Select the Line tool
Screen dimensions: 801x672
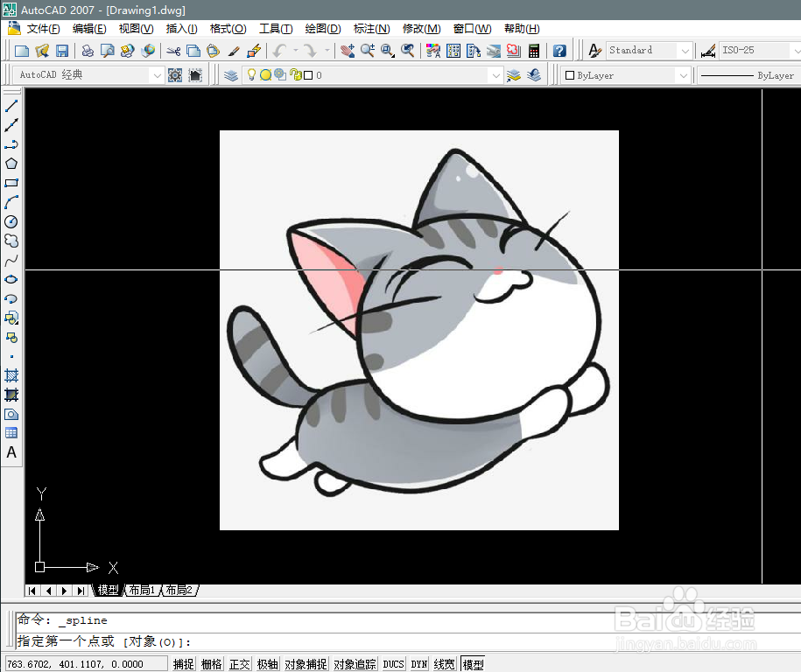(x=11, y=106)
